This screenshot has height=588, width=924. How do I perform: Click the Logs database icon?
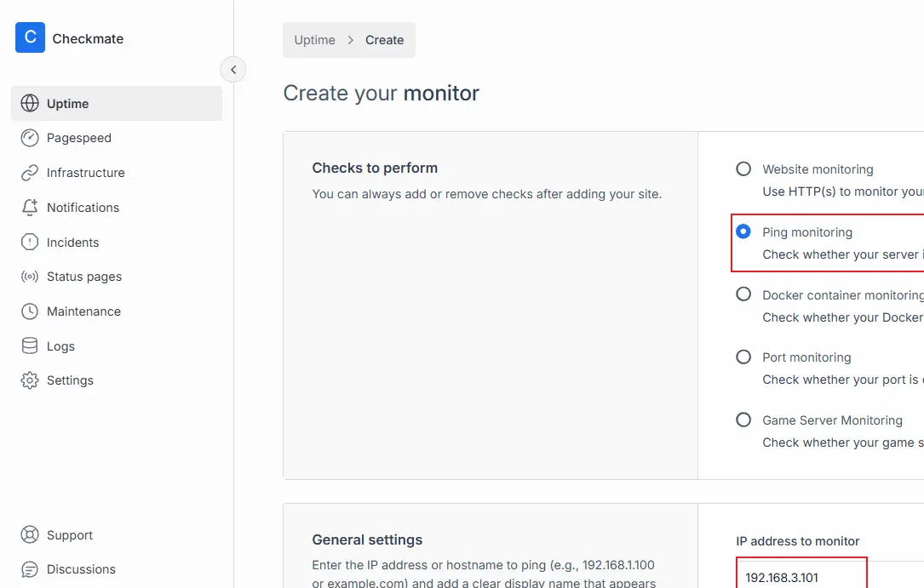(30, 346)
